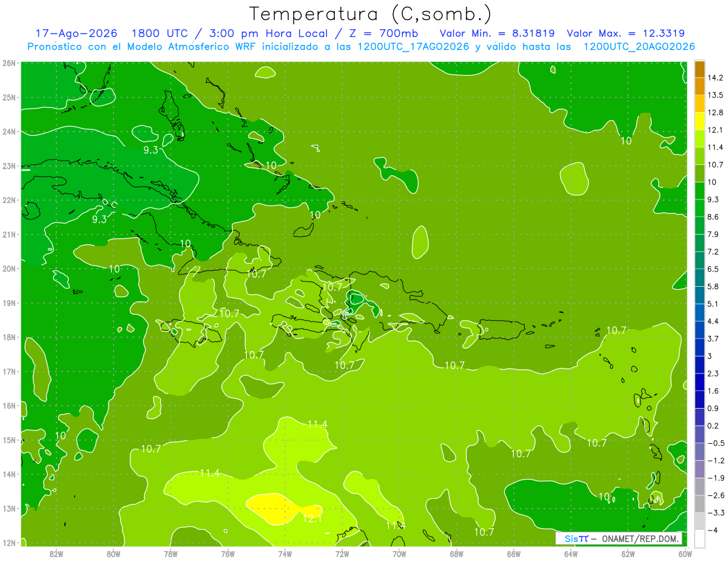Click the 'Valor Max. = 12.3319' text
Screen dimensions: 728x562
[x=625, y=34]
